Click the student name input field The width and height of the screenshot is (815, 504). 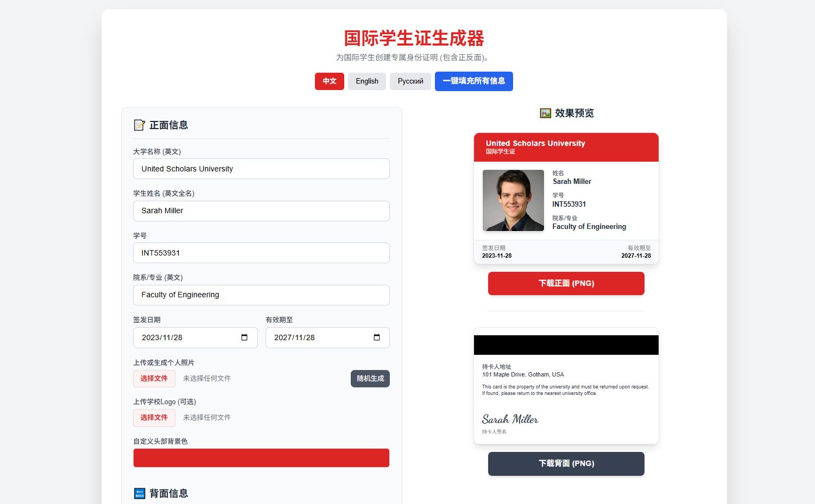261,211
